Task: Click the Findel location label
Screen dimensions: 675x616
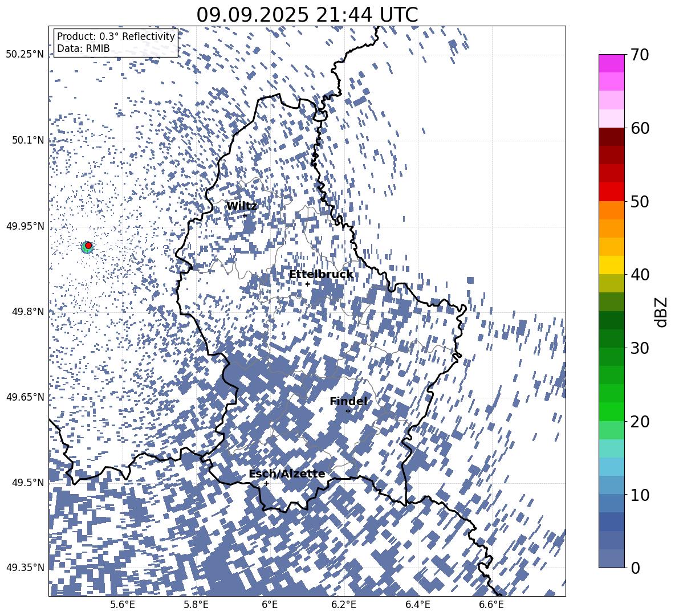Action: 348,401
